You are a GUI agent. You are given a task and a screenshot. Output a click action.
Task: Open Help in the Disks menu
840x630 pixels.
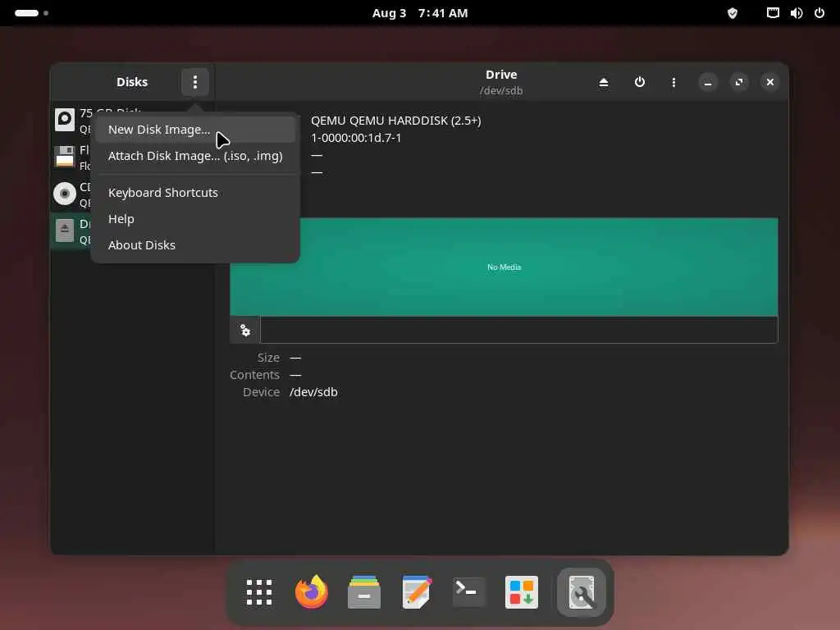click(x=195, y=219)
